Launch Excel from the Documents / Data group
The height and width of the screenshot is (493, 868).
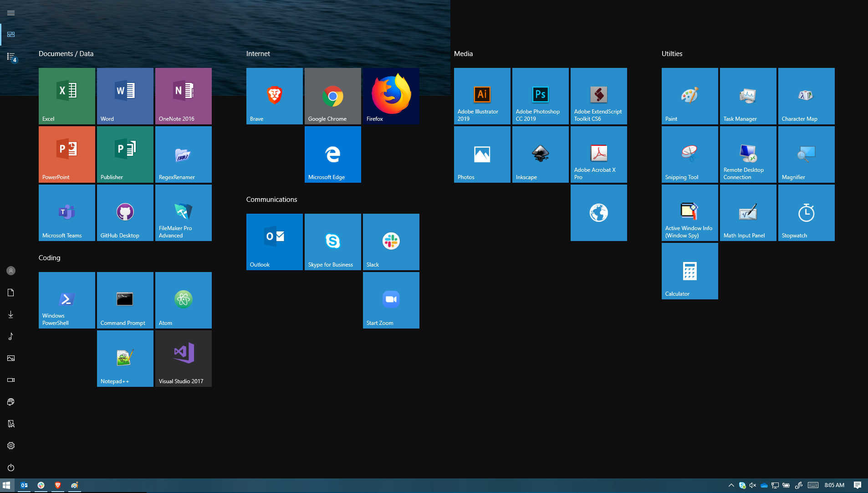(66, 96)
